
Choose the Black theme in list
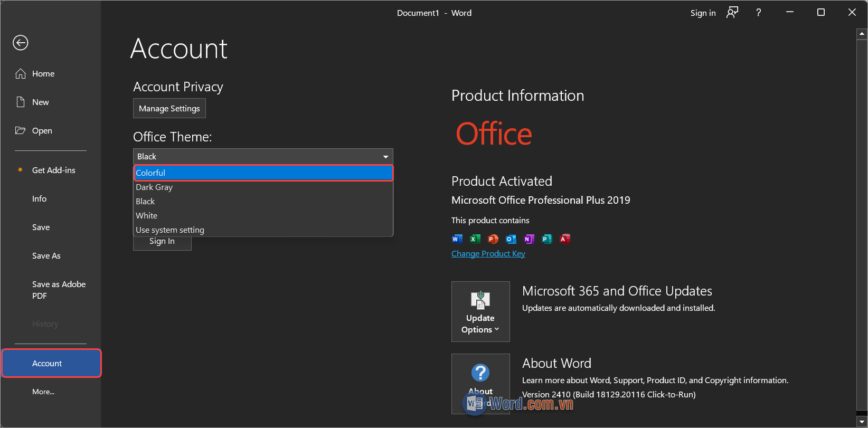263,202
